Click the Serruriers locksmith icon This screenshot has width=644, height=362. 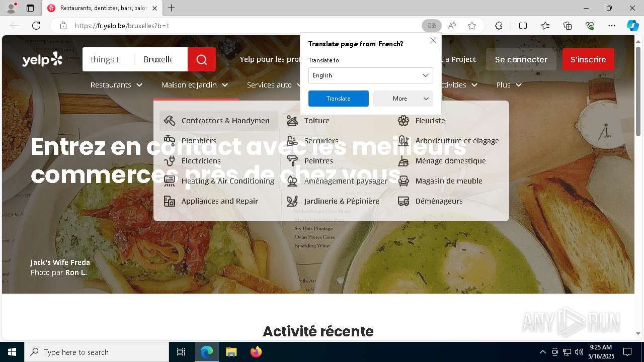pyautogui.click(x=292, y=141)
